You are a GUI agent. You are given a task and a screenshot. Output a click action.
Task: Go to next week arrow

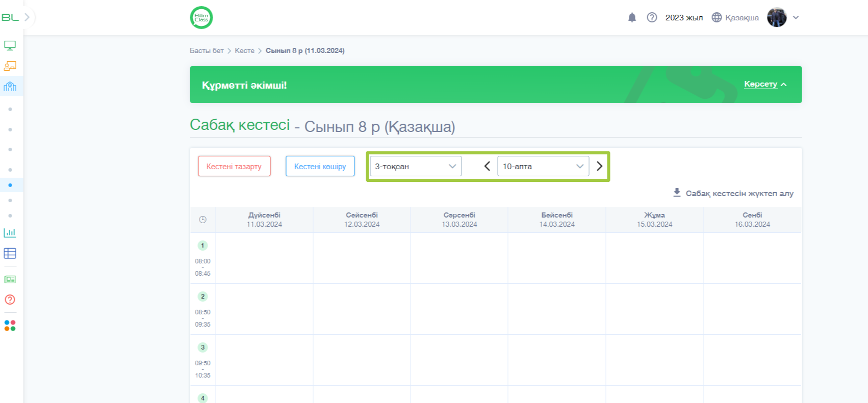(599, 166)
